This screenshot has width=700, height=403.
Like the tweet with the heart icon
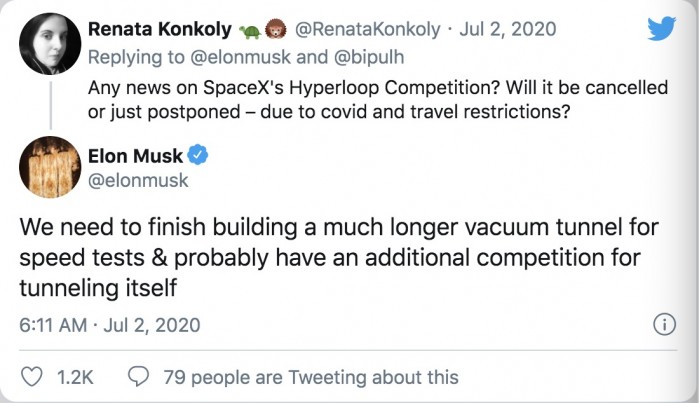(33, 377)
